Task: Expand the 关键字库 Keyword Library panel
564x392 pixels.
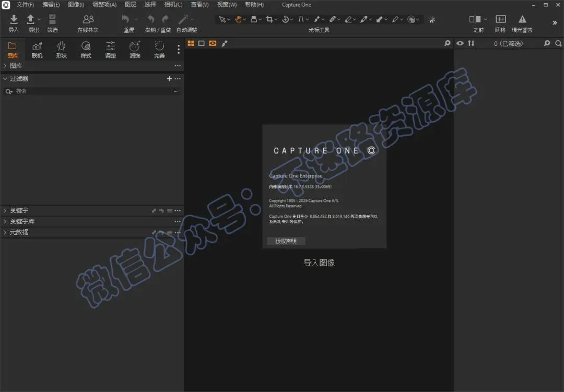Action: click(x=5, y=221)
